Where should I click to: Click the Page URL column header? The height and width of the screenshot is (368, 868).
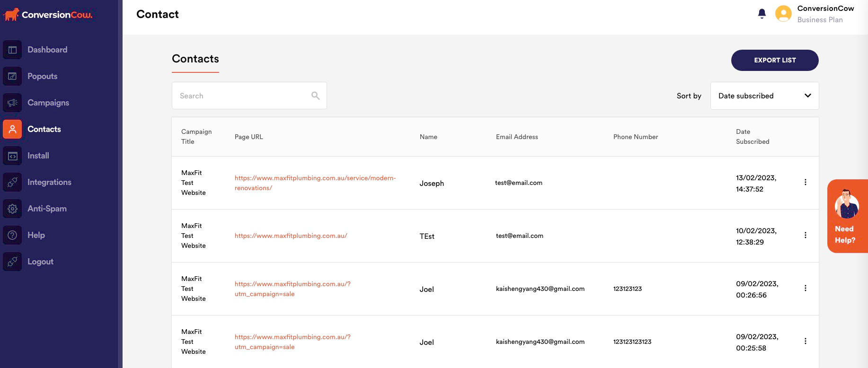coord(248,137)
